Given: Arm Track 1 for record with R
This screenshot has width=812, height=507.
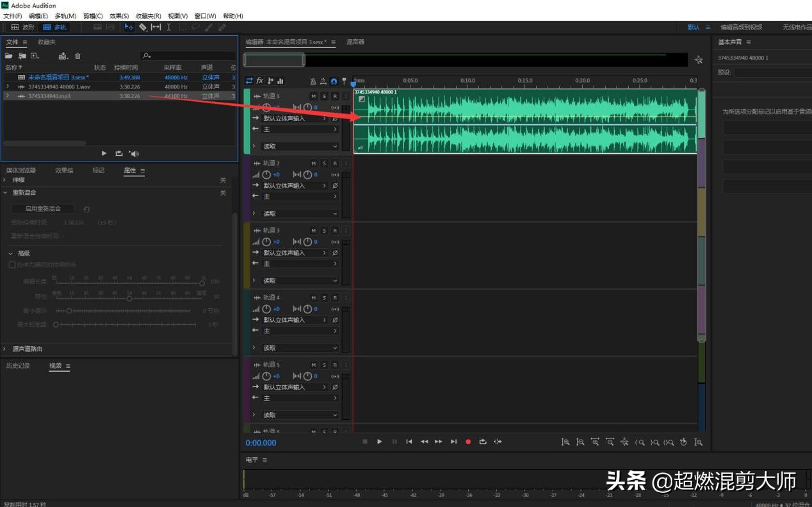Looking at the screenshot, I should point(335,96).
